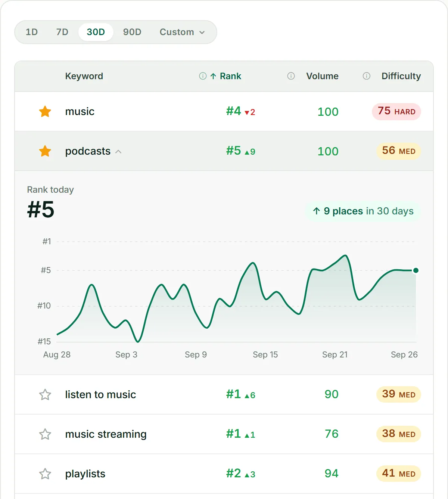
Task: Click the 41 MED difficulty badge
Action: tap(399, 474)
